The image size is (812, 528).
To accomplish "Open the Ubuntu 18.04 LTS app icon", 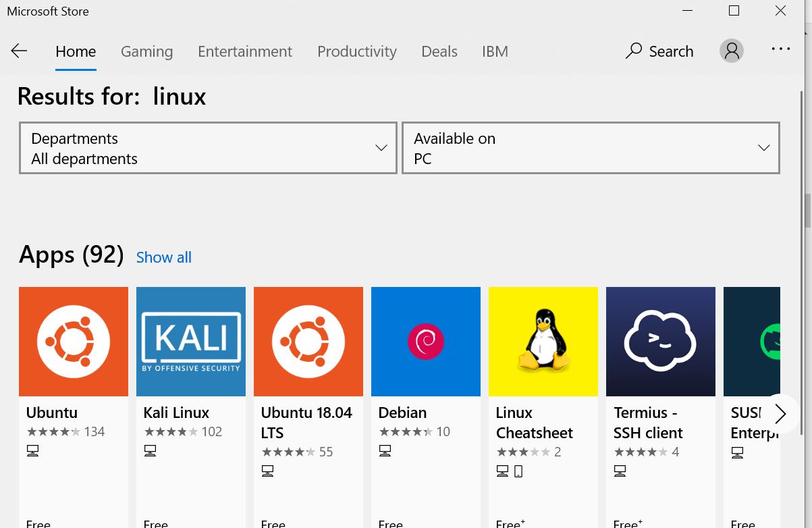I will 308,342.
